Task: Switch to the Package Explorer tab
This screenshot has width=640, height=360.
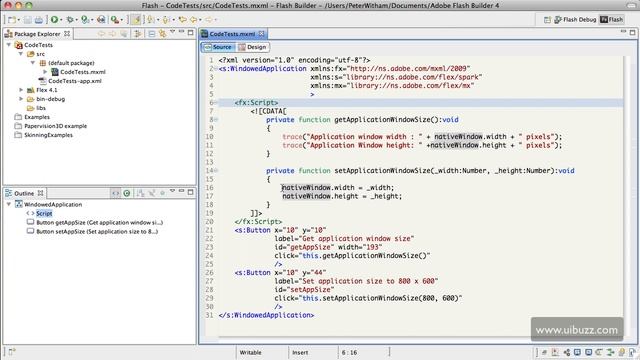Action: pos(37,34)
